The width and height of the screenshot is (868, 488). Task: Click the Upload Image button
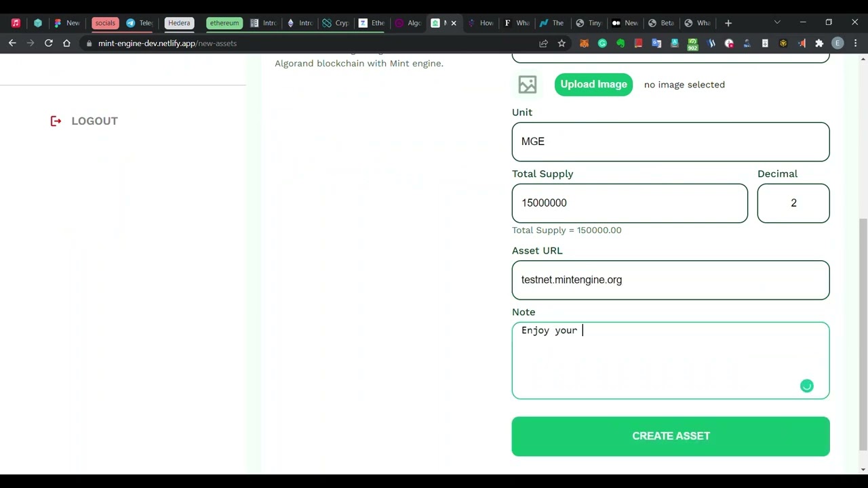pos(593,85)
